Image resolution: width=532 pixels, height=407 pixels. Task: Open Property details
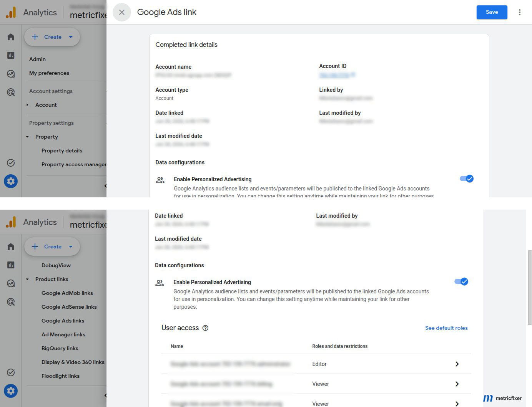click(62, 151)
